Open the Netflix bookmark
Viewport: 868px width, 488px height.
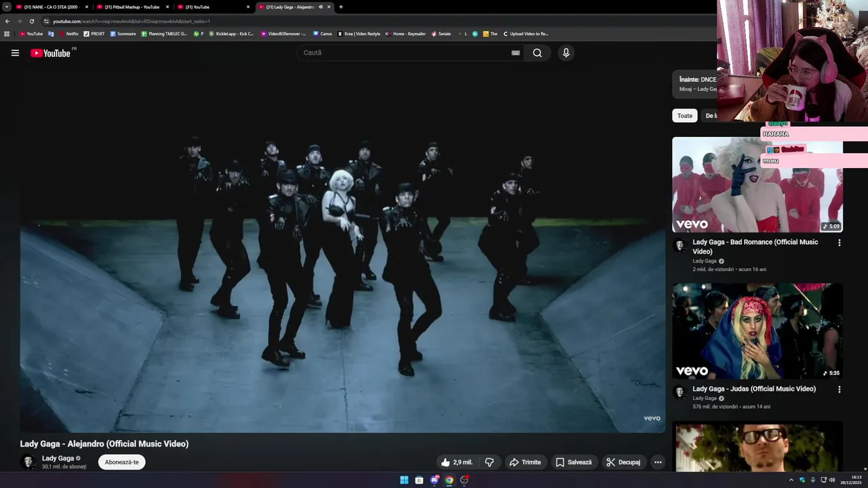click(x=69, y=33)
